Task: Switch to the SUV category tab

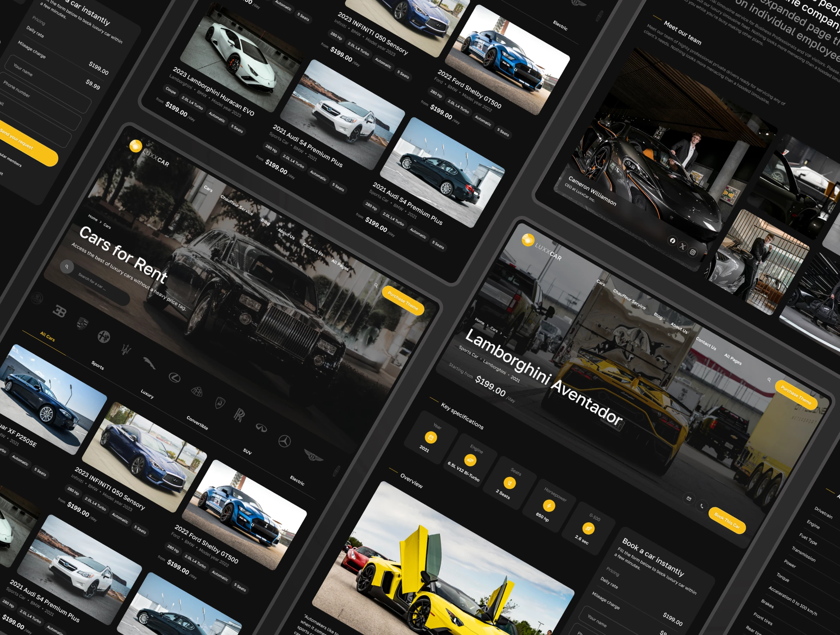Action: (247, 452)
